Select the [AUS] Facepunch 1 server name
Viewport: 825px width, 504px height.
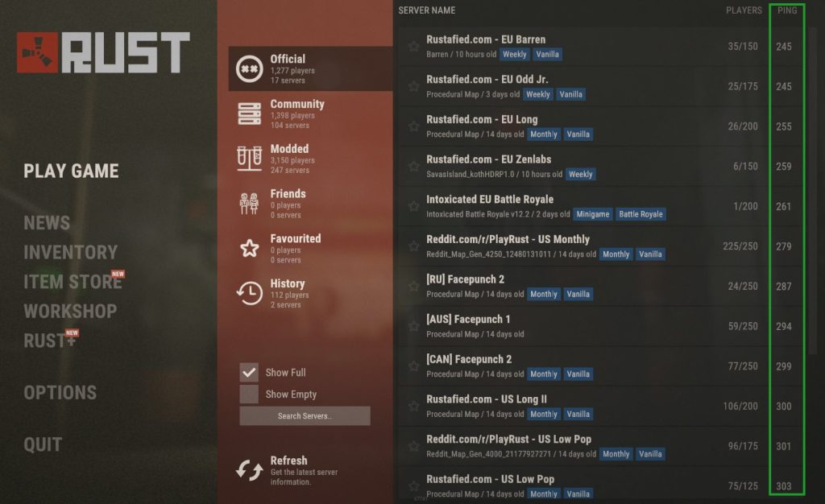468,319
